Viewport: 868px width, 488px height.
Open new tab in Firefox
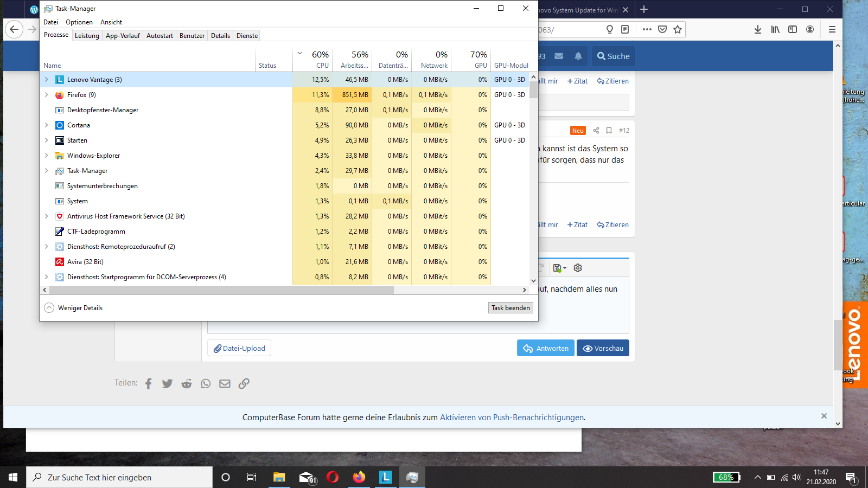pyautogui.click(x=644, y=9)
